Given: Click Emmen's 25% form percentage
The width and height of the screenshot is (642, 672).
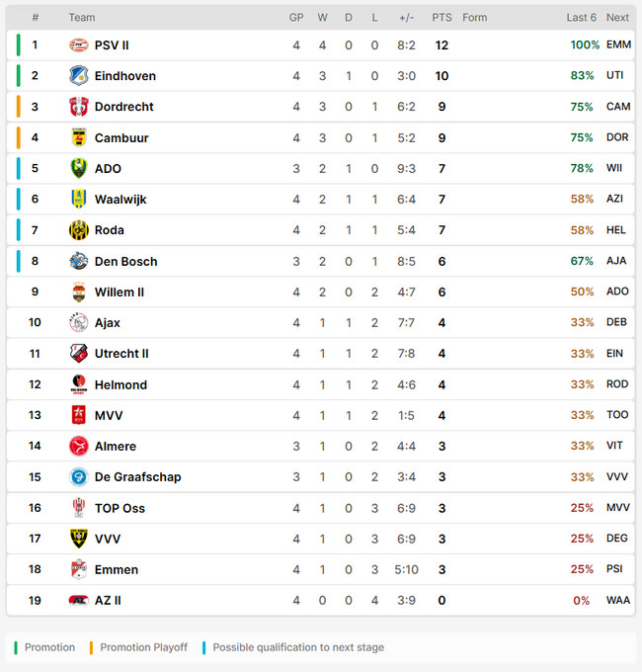Looking at the screenshot, I should (x=582, y=569).
